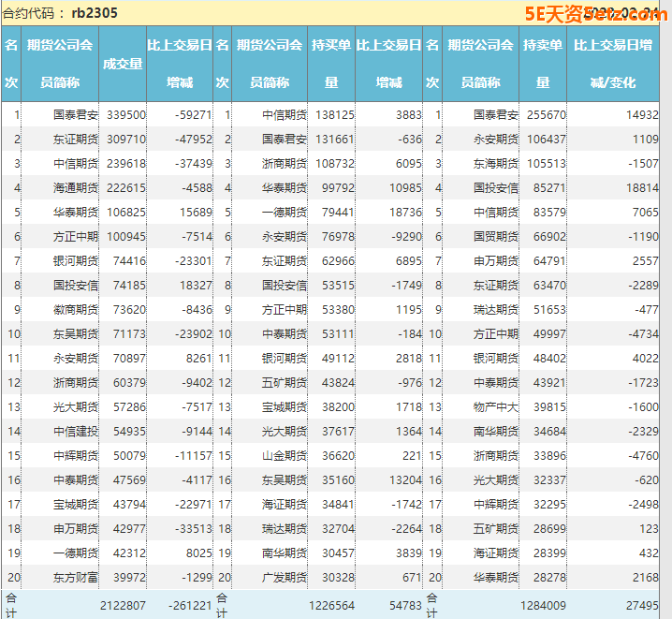Viewport: 672px width, 619px height.
Task: Select total volume change -261221
Action: coord(190,605)
